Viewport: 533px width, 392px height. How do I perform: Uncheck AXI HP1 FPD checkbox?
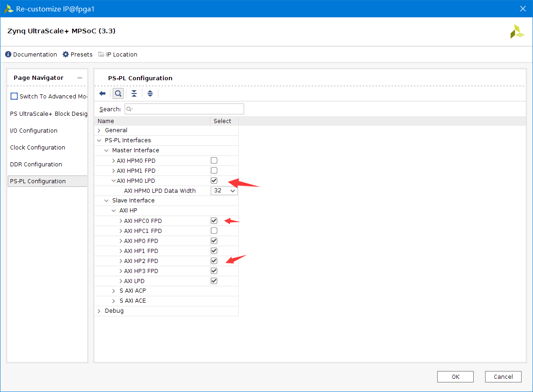[214, 251]
